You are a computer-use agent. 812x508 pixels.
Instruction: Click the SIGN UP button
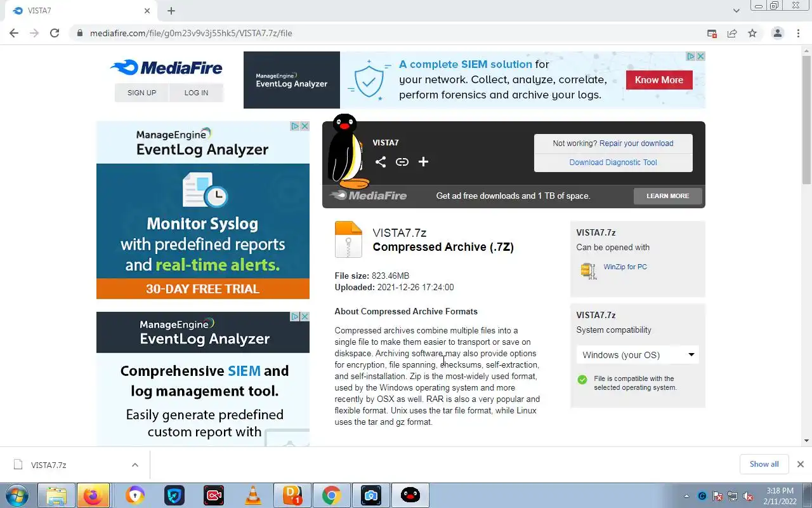(x=141, y=93)
